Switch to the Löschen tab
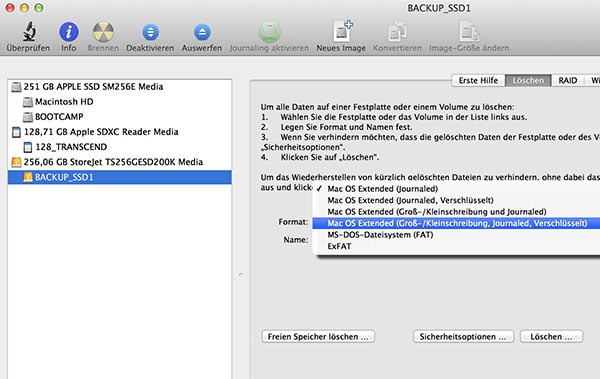 [x=528, y=81]
